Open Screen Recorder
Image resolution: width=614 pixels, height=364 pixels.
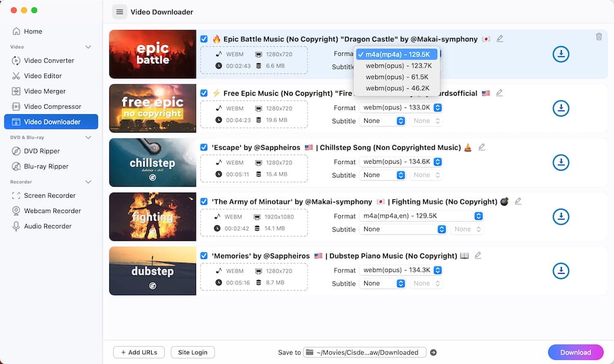51,195
